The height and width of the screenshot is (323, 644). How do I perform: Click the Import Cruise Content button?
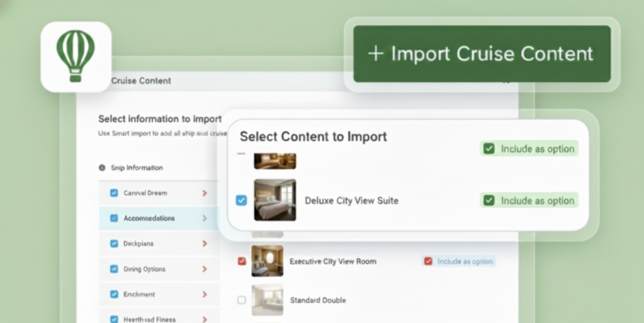pos(482,54)
